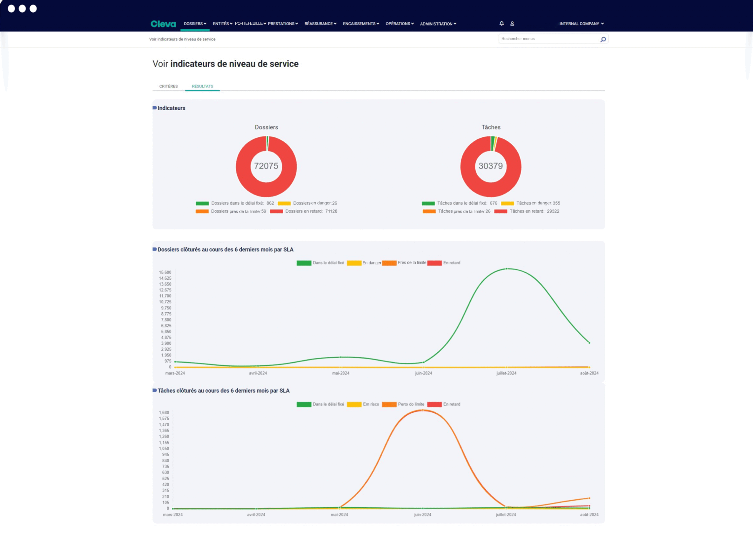This screenshot has width=753, height=560.
Task: Select the RÉSULTATS tab
Action: (x=202, y=86)
